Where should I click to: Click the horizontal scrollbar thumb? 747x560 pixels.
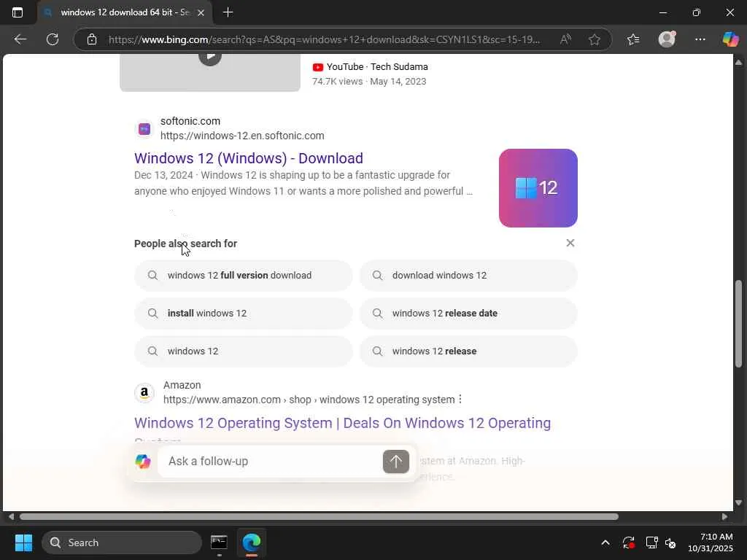point(320,517)
